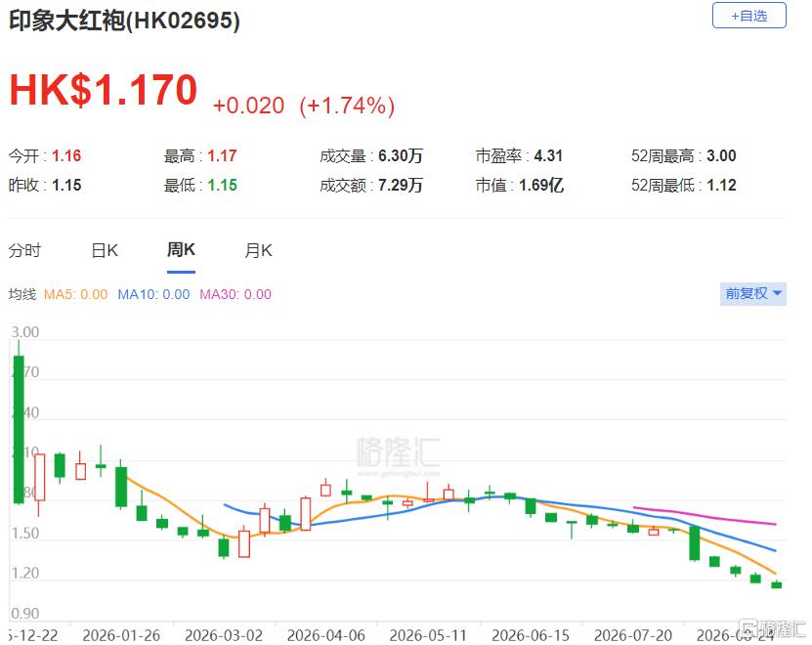The height and width of the screenshot is (645, 812).
Task: Click the 昨收 value 1.15
Action: coord(66,185)
